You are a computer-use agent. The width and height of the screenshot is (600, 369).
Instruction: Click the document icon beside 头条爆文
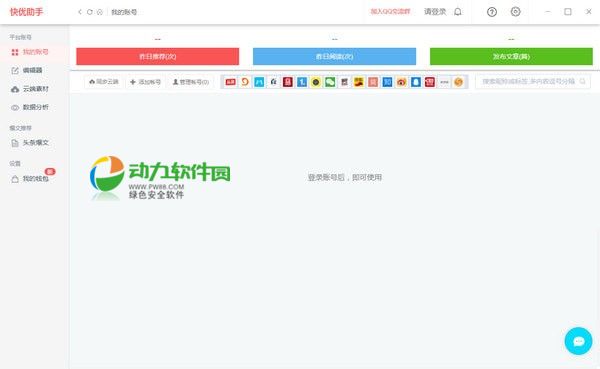(15, 143)
